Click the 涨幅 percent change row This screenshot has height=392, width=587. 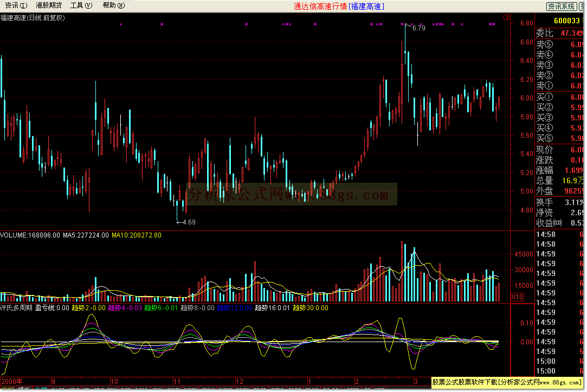click(x=559, y=170)
